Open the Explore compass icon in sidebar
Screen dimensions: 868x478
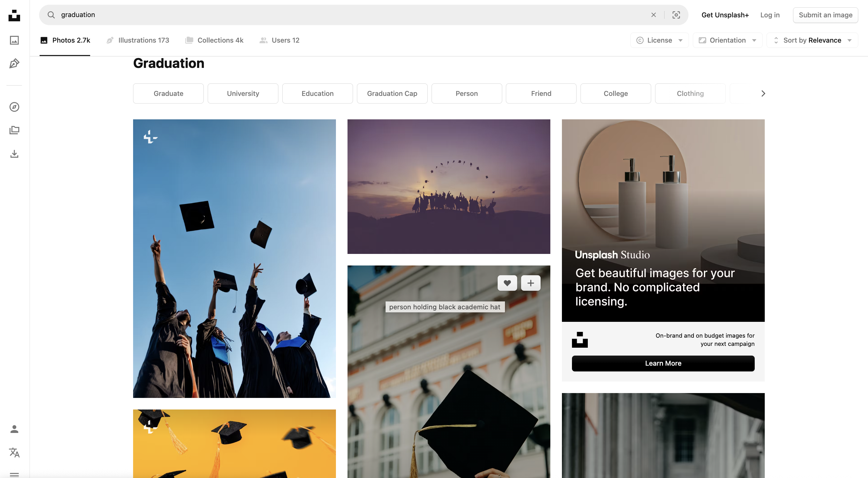pos(14,107)
